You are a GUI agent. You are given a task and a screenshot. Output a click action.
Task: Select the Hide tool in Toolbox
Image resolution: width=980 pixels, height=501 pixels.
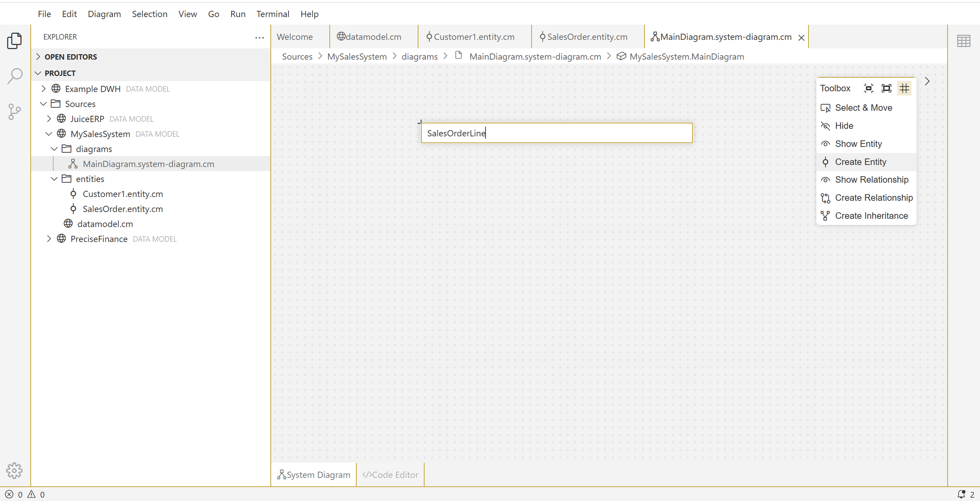click(x=843, y=126)
